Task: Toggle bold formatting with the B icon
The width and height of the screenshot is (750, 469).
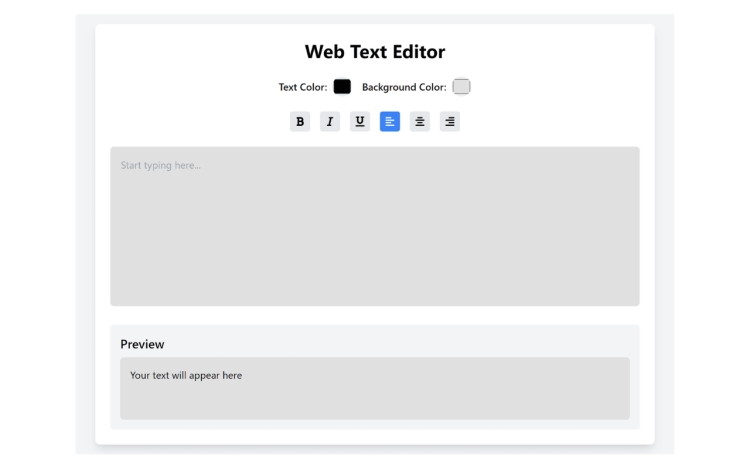Action: [300, 121]
